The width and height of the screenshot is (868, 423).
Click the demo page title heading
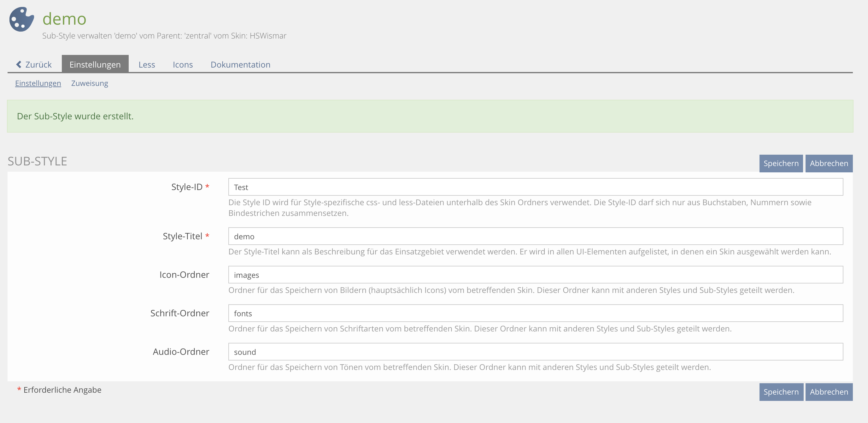[x=64, y=19]
